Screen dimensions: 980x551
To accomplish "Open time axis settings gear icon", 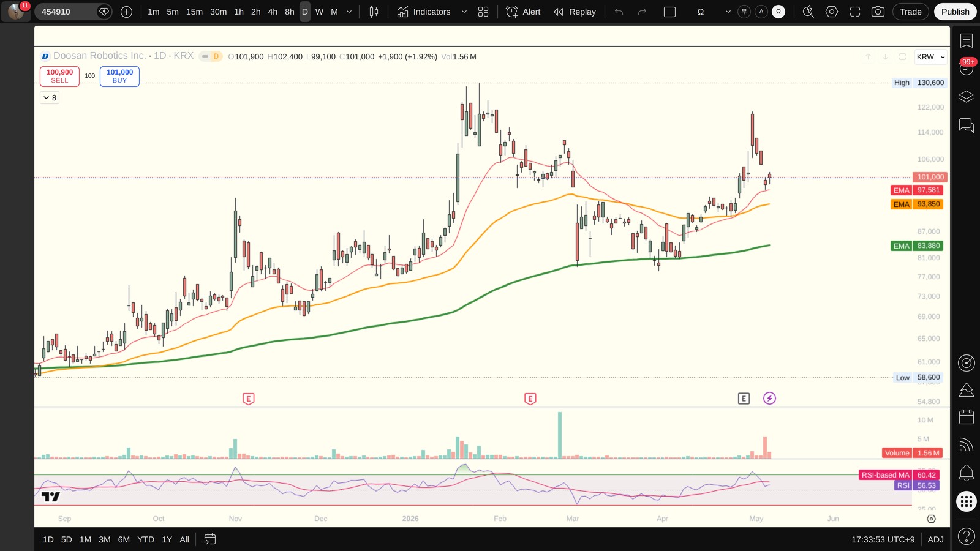I will coord(931,519).
